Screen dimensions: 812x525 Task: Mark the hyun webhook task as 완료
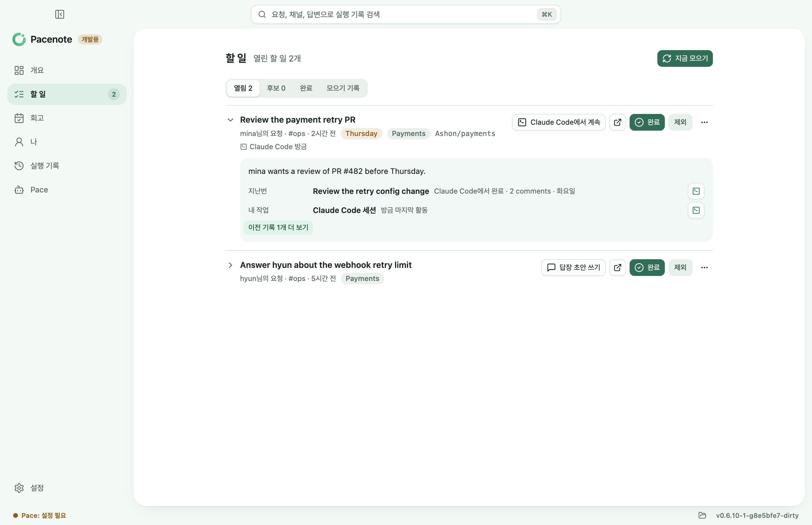click(647, 268)
